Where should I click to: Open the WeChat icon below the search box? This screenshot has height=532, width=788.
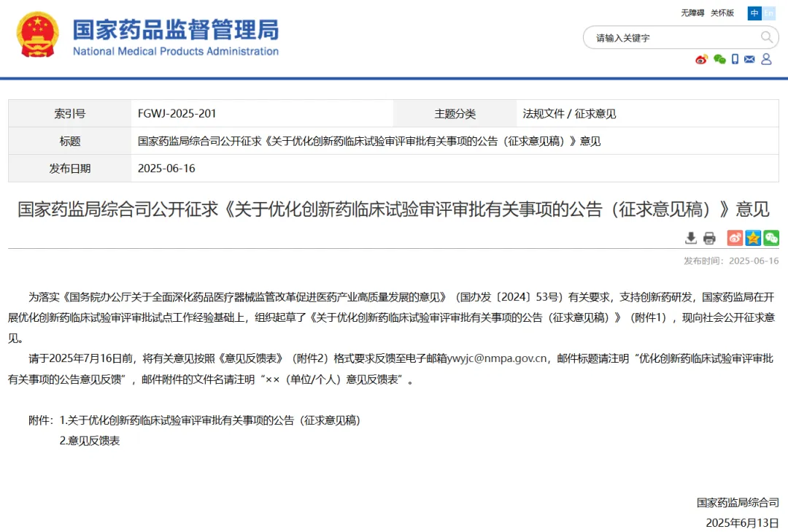pos(719,59)
